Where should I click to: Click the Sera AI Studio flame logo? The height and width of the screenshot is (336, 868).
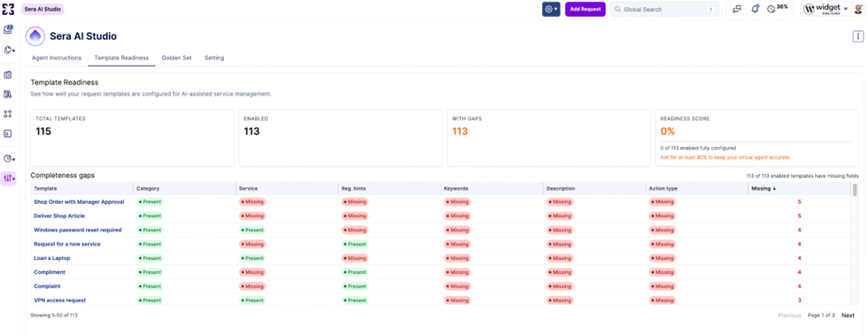coord(35,36)
